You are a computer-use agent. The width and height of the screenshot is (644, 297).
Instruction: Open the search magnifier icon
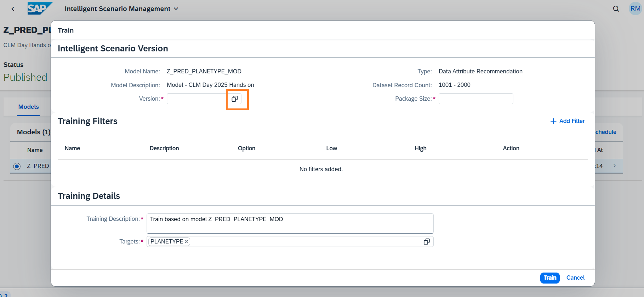tap(616, 9)
